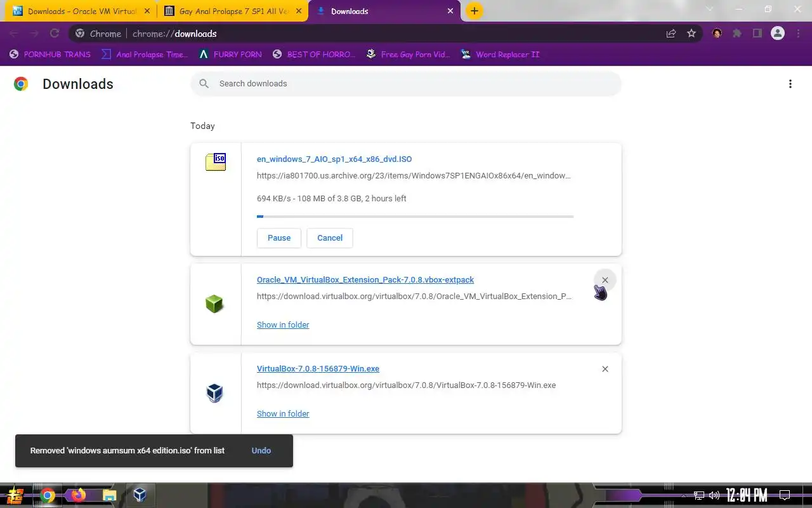Click the 'Removed windows aumsum' toast message
Screen dimensions: 812x508
click(128, 451)
